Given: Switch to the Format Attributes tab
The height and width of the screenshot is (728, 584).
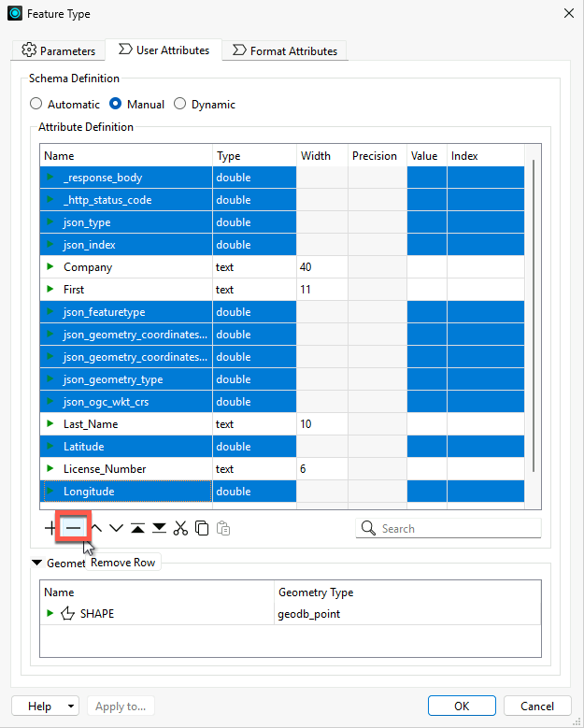Looking at the screenshot, I should [285, 50].
